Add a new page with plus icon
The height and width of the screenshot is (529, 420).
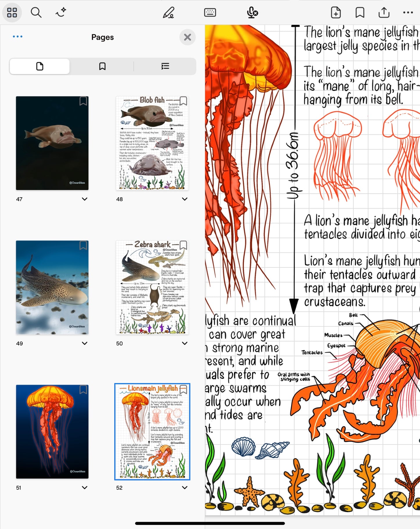coord(336,12)
